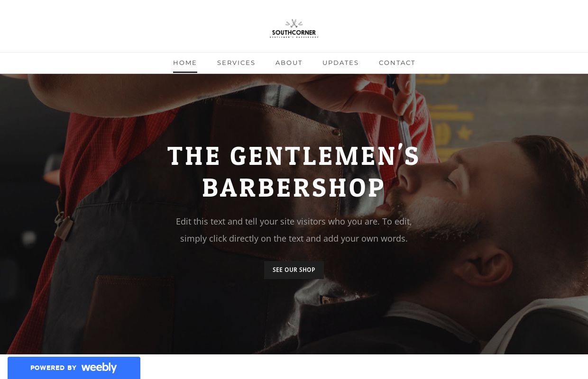Click the SEE OUR SHOP button
Viewport: 588px width, 379px height.
click(x=294, y=270)
